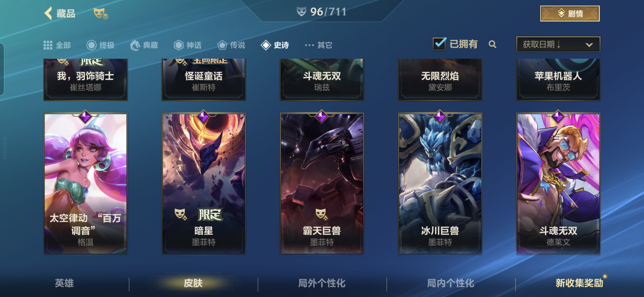644x297 pixels.
Task: Filter skins by 终极 tier
Action: pyautogui.click(x=100, y=45)
